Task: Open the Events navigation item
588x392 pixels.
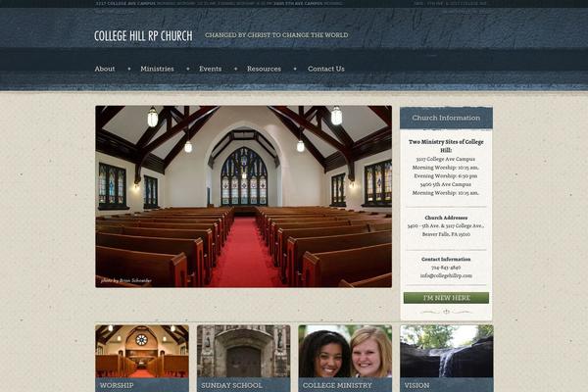Action: pos(210,69)
